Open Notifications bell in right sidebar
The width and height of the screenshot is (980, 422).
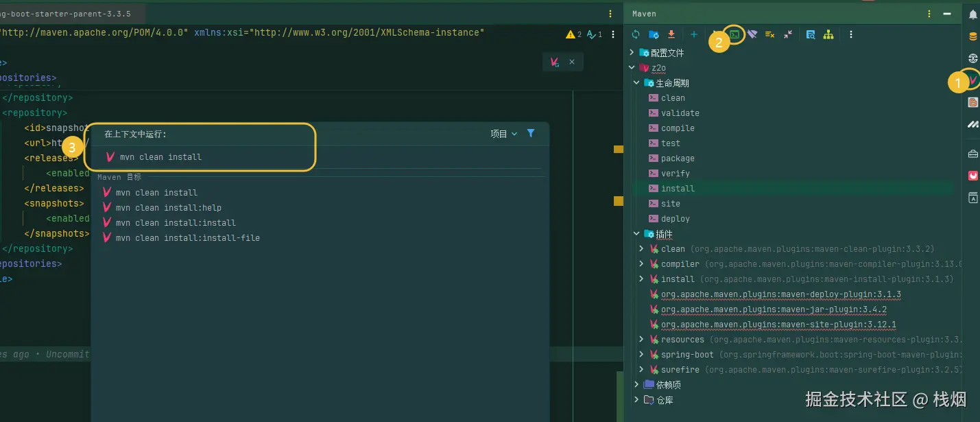tap(972, 14)
